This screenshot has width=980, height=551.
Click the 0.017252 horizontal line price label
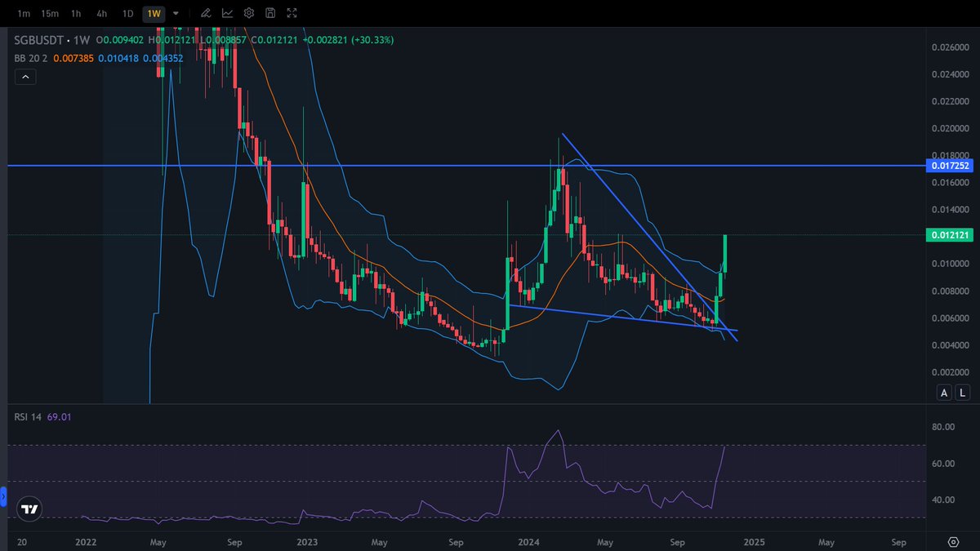tap(951, 166)
